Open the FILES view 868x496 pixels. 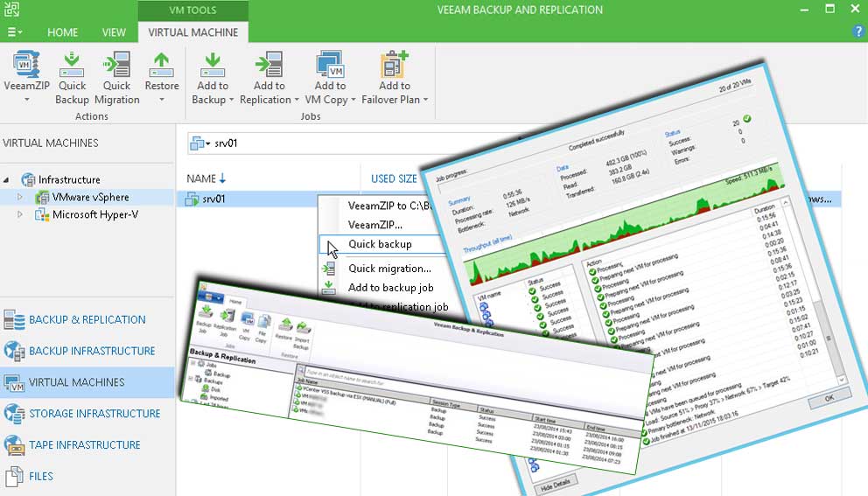coord(41,476)
